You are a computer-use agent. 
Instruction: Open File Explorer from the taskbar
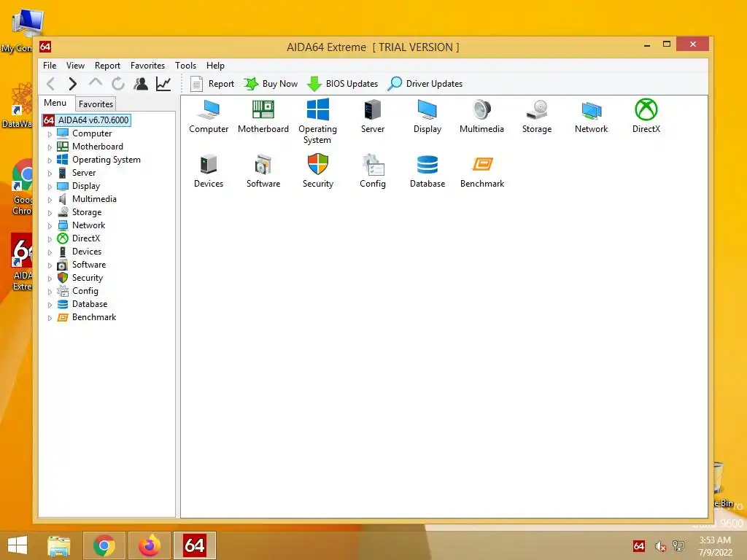tap(59, 545)
